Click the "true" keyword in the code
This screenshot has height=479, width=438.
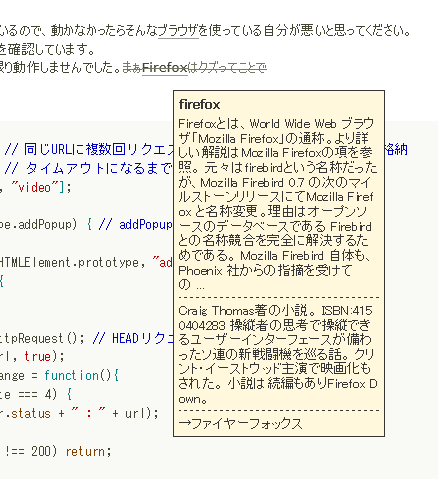click(37, 357)
